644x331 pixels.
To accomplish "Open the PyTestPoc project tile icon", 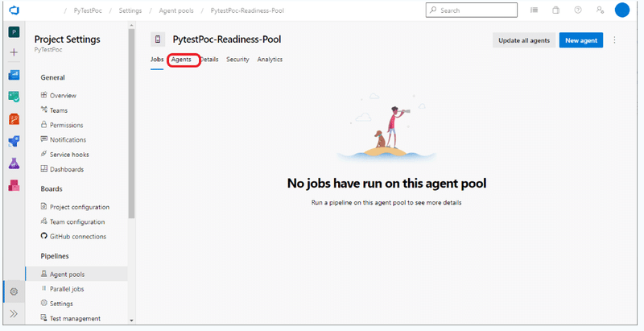I will pyautogui.click(x=14, y=32).
